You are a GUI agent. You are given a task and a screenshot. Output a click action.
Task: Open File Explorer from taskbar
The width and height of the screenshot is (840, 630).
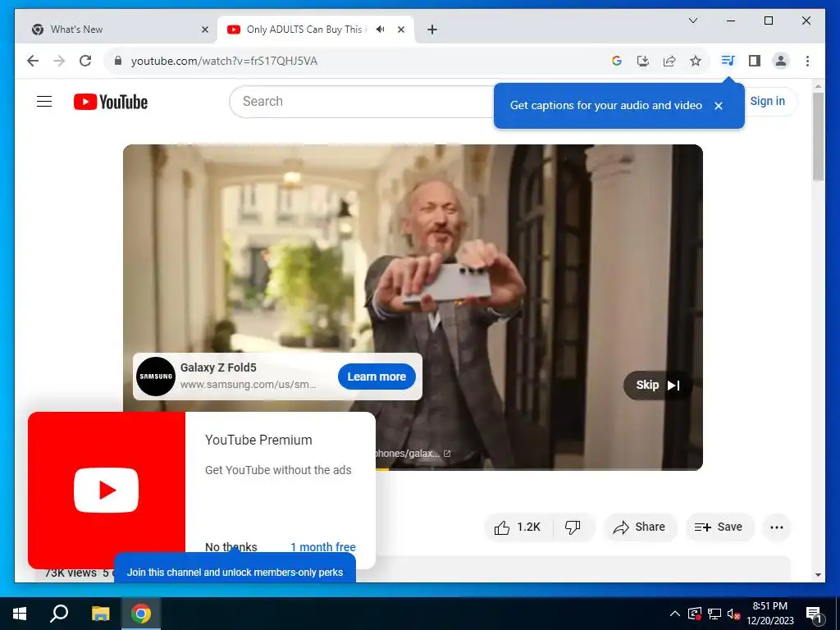(x=100, y=614)
